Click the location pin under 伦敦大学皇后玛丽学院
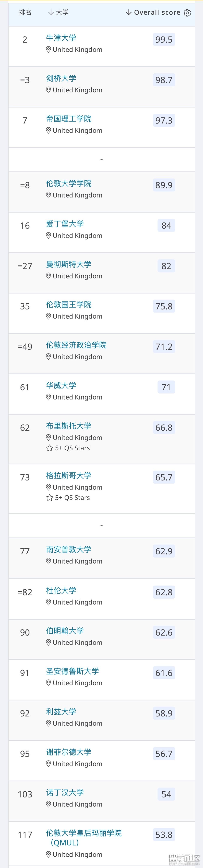Viewport: 203px width, 868px height. 48,854
